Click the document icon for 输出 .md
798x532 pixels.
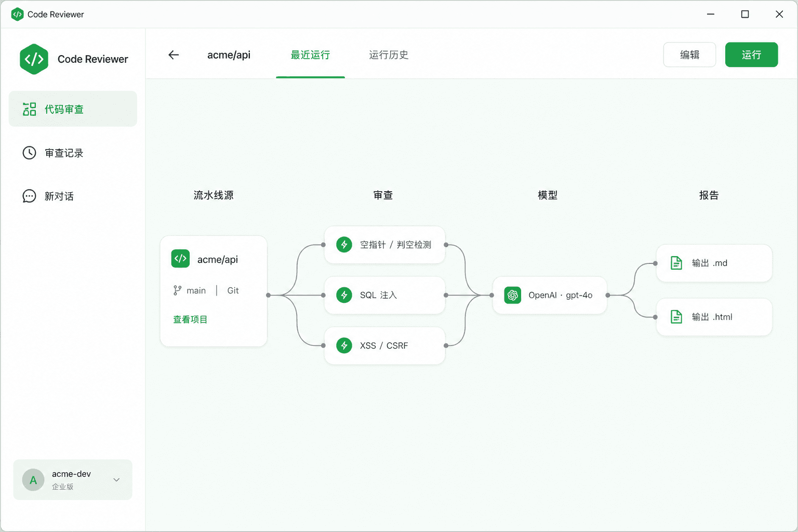[x=676, y=263]
